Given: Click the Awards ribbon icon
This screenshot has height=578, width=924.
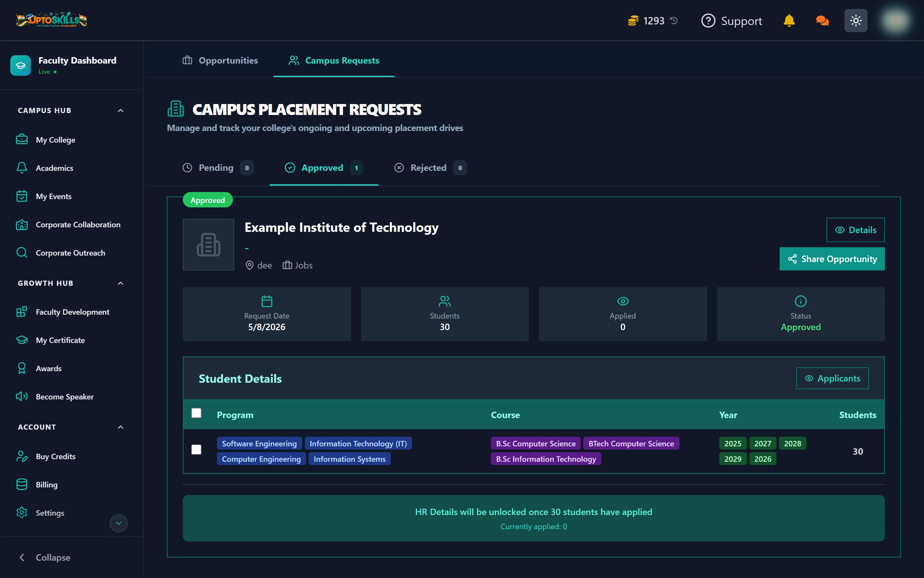Looking at the screenshot, I should [x=22, y=368].
